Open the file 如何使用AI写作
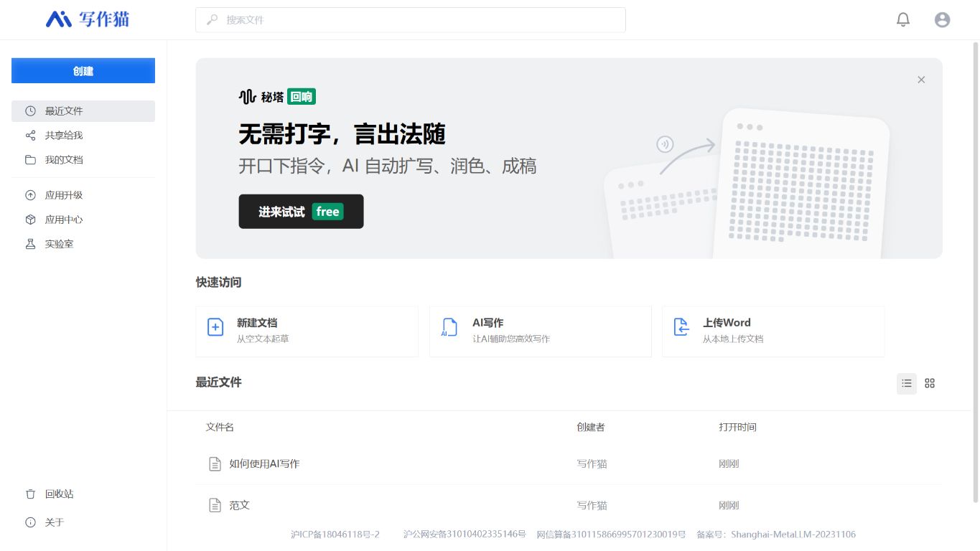The height and width of the screenshot is (551, 980). coord(264,464)
